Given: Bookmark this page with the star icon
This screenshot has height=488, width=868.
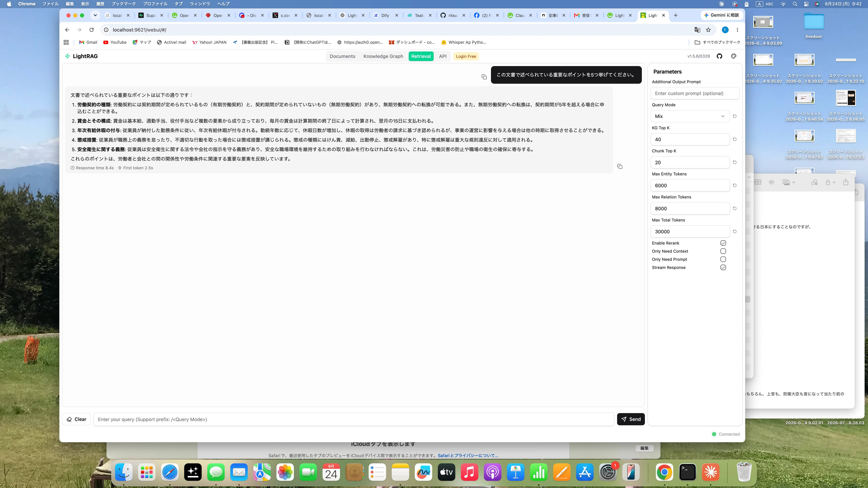Looking at the screenshot, I should [708, 30].
